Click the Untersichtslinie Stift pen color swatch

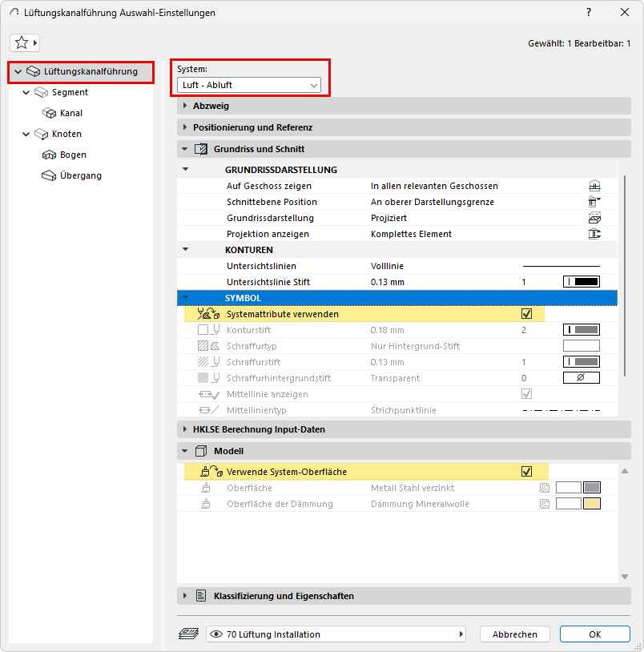582,281
